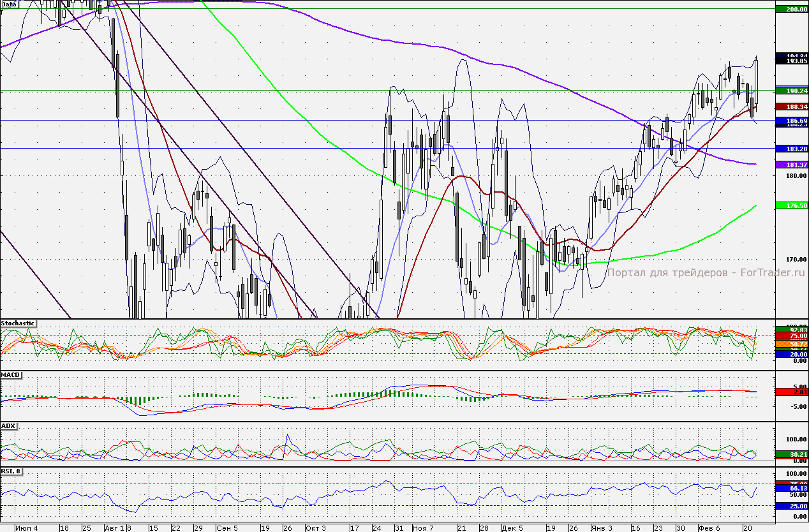Viewport: 809px width, 532px height.
Task: Select the MACD indicator panel label
Action: (9, 375)
